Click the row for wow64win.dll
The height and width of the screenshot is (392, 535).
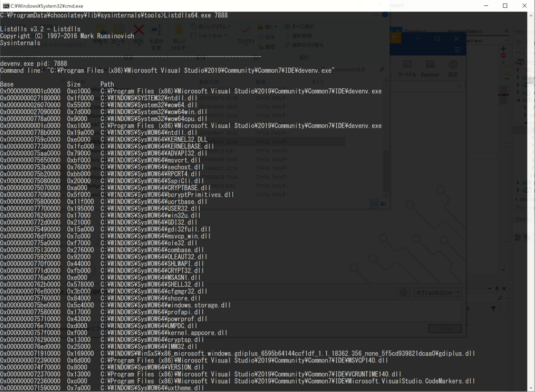104,112
